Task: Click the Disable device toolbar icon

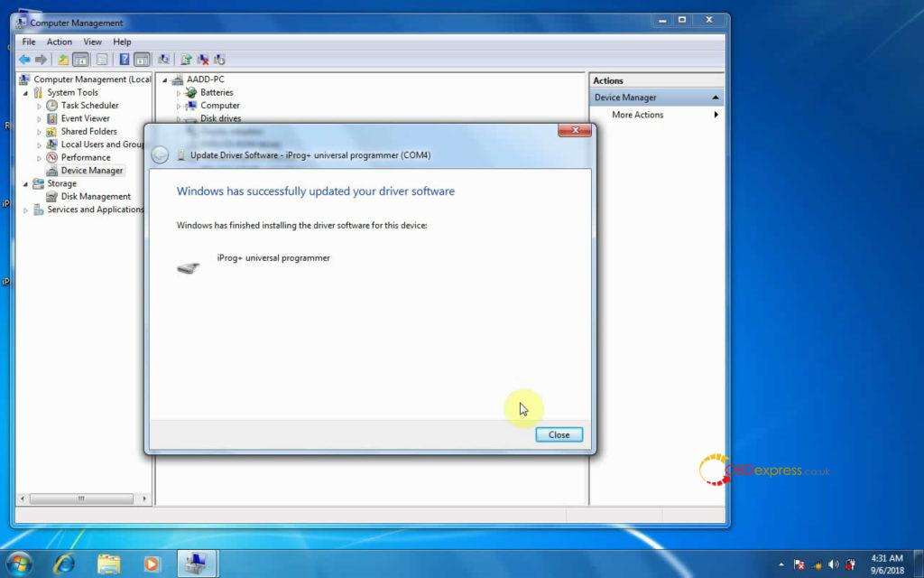Action: 220,60
